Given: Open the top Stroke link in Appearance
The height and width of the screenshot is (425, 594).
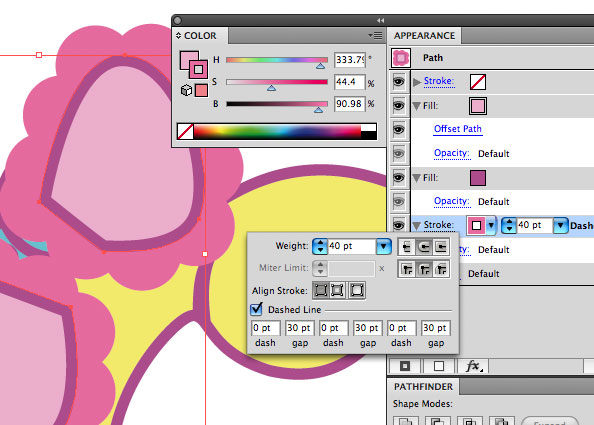Looking at the screenshot, I should (x=439, y=81).
